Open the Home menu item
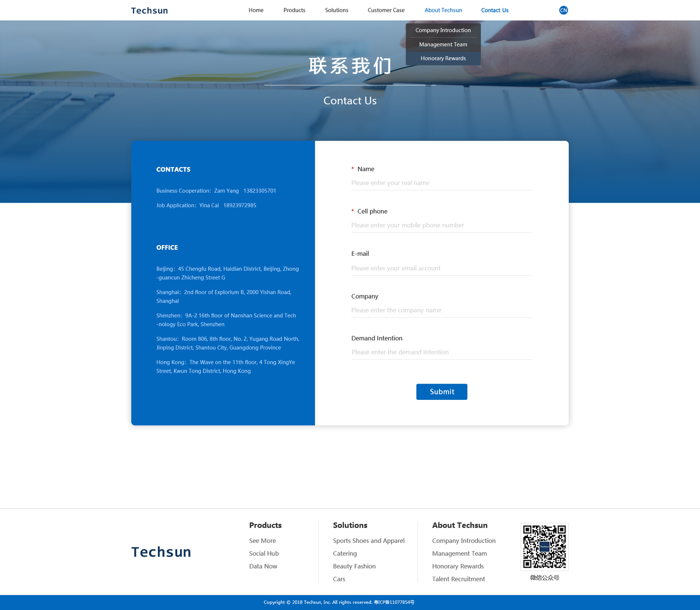Screen dimensions: 700x610 [x=256, y=10]
